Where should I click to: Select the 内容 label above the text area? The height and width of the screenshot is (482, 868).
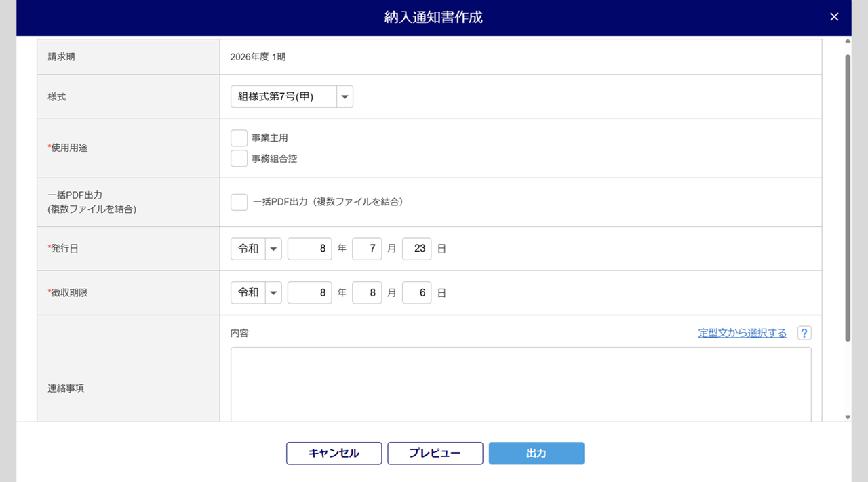[239, 333]
